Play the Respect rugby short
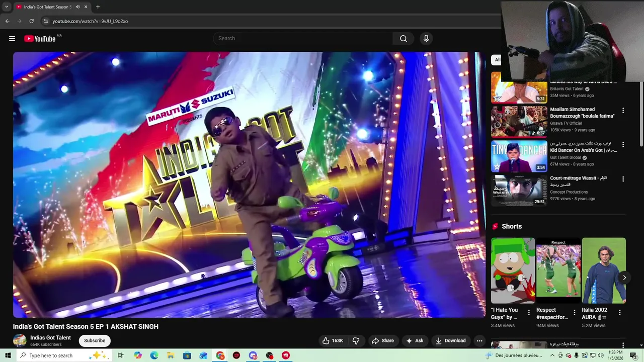The height and width of the screenshot is (362, 644). click(x=558, y=270)
